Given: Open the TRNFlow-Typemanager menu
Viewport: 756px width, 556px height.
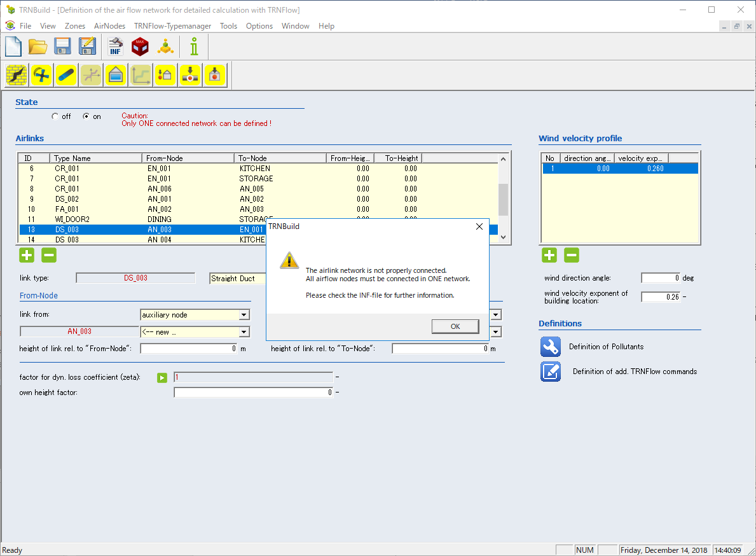Looking at the screenshot, I should [x=172, y=26].
